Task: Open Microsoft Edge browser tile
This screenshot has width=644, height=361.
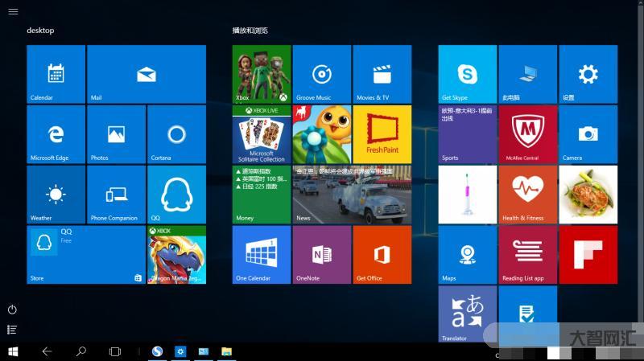Action: (56, 134)
